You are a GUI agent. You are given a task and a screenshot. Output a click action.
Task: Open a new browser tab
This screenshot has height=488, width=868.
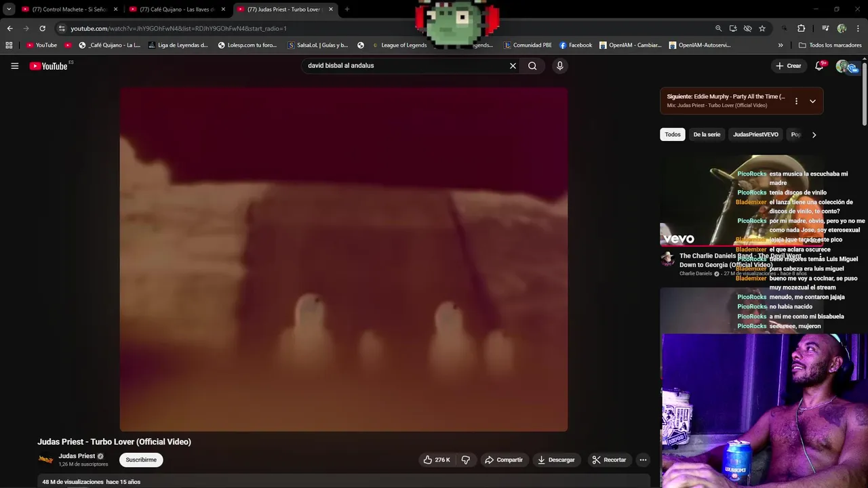click(x=347, y=9)
